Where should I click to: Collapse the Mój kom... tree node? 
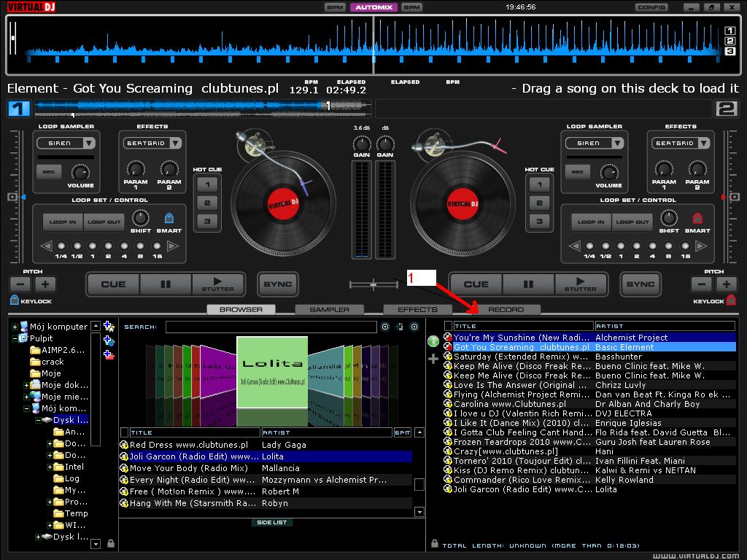tap(26, 408)
